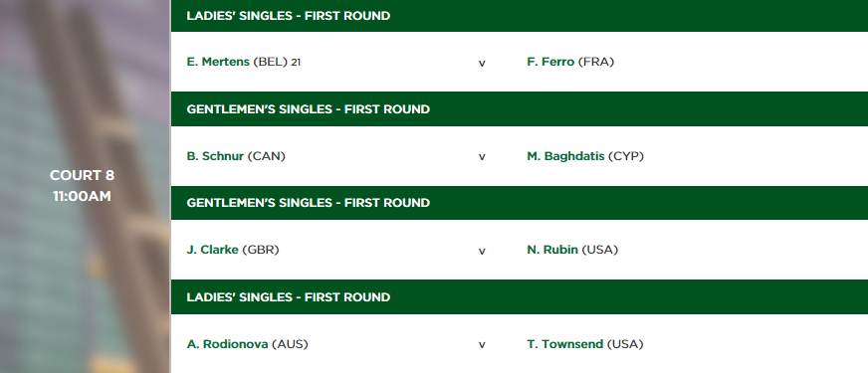Click Mertens seed number 21
Image resolution: width=868 pixels, height=373 pixels.
(x=296, y=63)
